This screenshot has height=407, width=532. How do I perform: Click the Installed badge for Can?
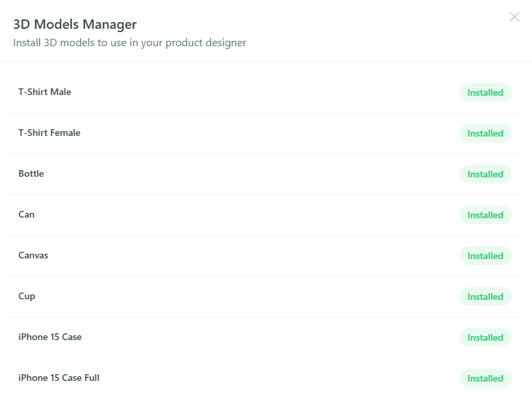click(x=486, y=215)
